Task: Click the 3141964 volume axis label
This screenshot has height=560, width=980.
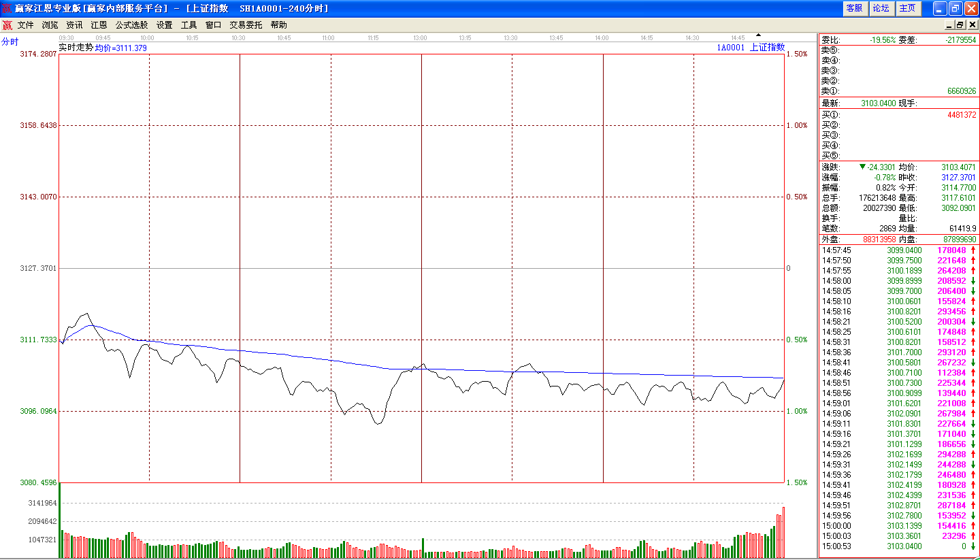Action: pyautogui.click(x=42, y=503)
